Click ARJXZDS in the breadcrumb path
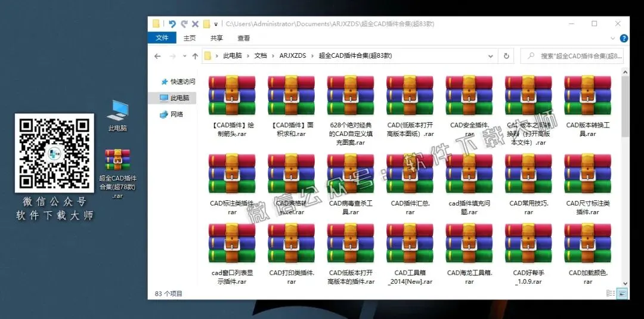Viewport: 644px width, 319px height. pos(292,56)
